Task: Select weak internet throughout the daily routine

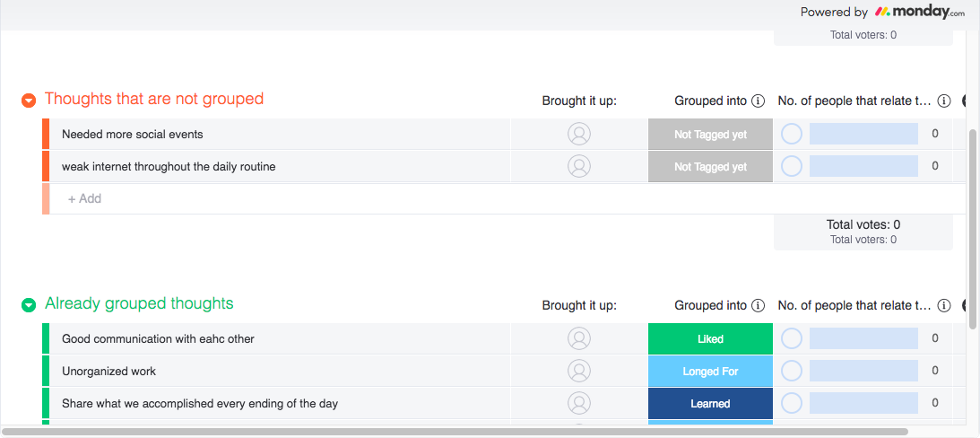Action: click(x=169, y=166)
